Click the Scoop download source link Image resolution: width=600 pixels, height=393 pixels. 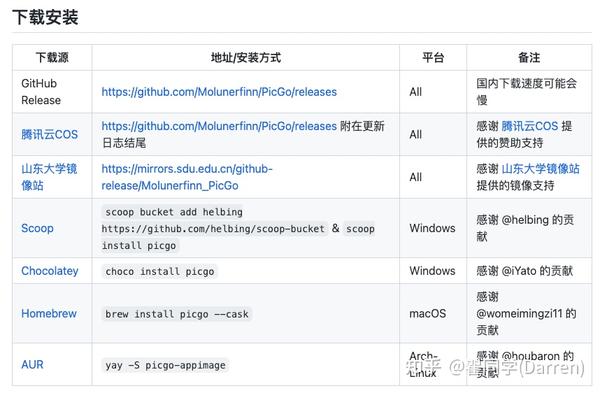37,228
